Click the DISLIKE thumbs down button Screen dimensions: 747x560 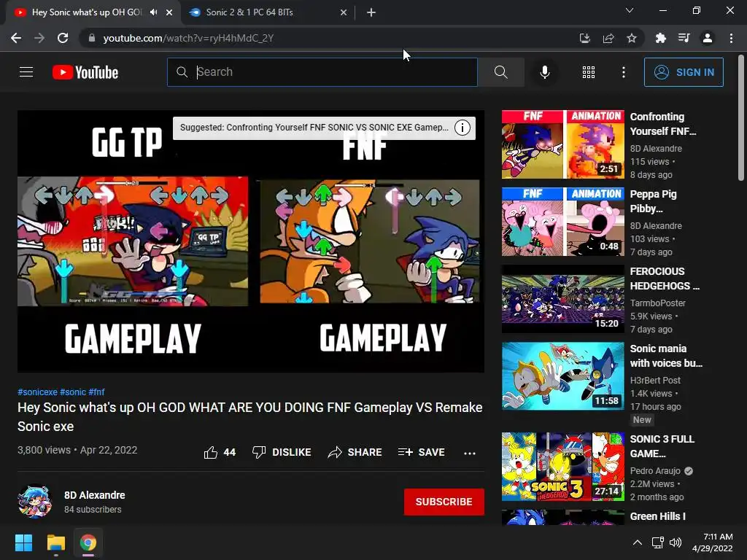click(282, 452)
